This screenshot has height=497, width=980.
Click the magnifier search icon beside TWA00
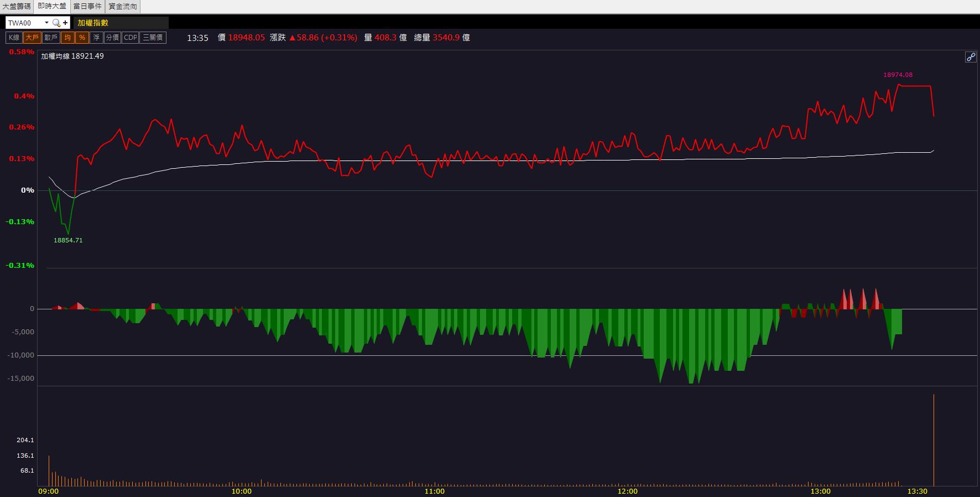56,23
